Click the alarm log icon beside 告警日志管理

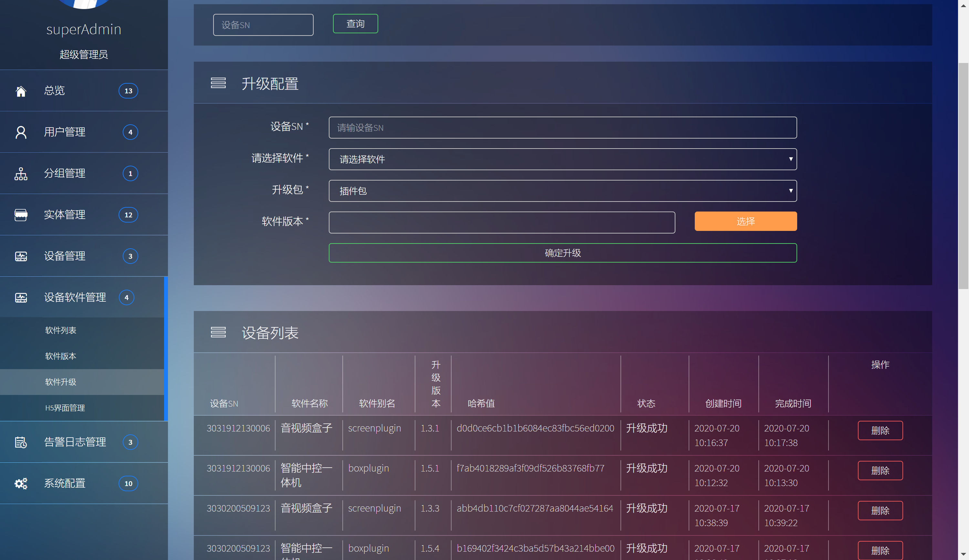pos(21,442)
